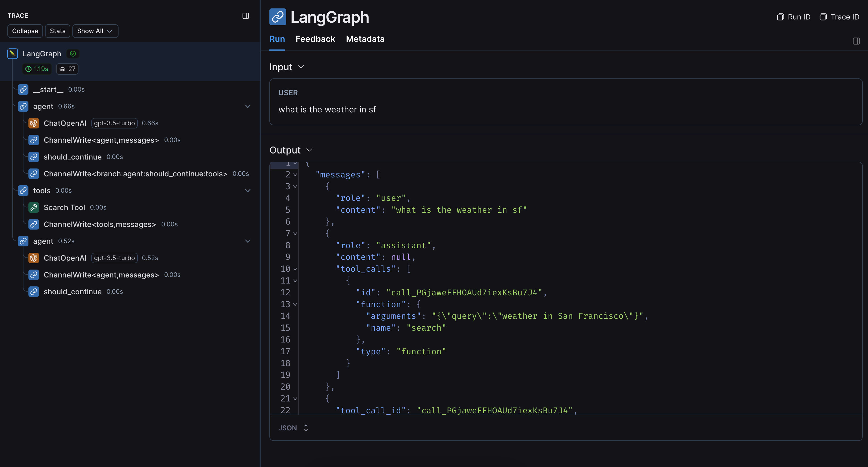Click the second agent (0.52s) chain icon
Viewport: 868px width, 467px height.
(23, 241)
